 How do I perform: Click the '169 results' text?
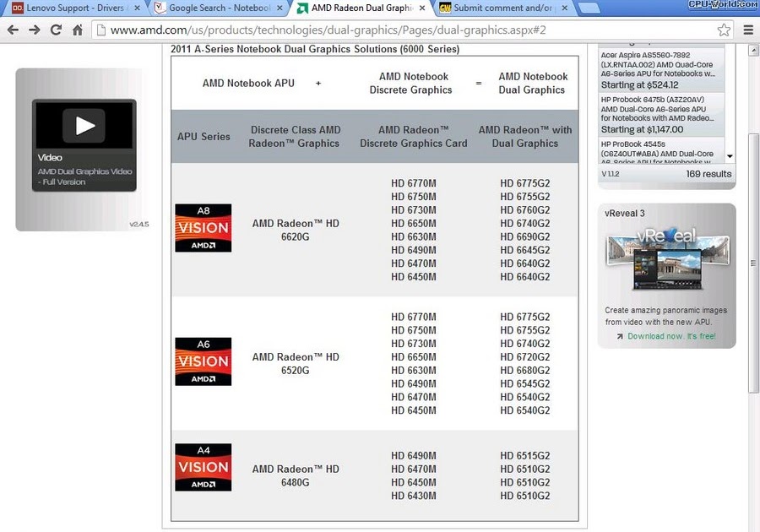tap(708, 174)
